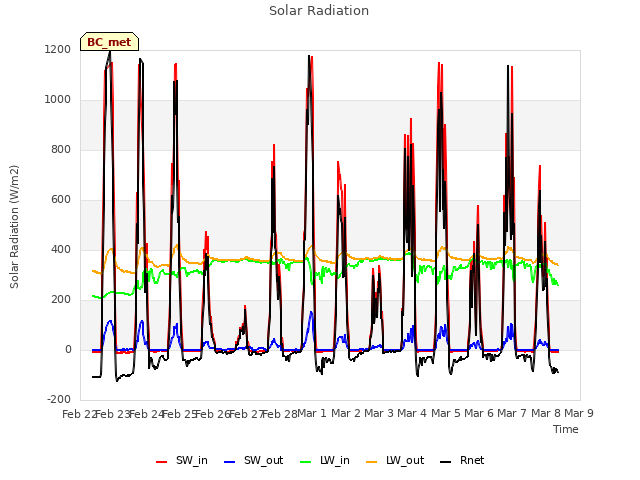The image size is (640, 480).
Task: Click the Time x-axis label
Action: [x=566, y=429]
